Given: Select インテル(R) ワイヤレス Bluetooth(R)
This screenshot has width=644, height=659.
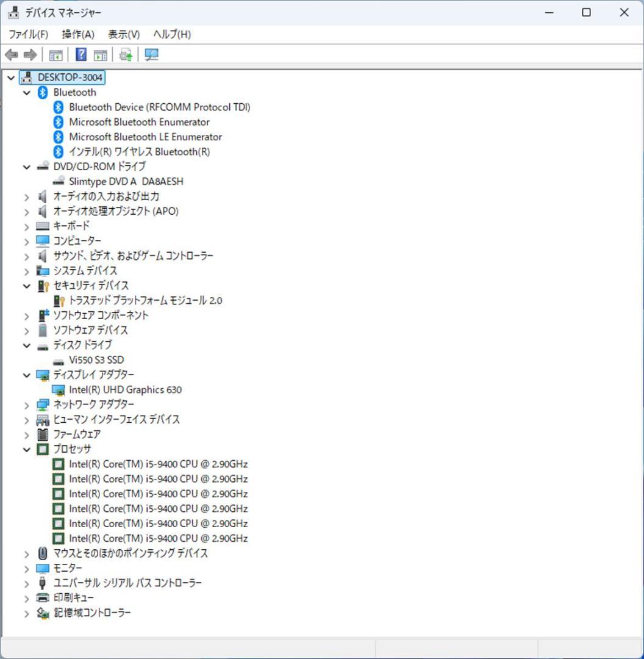Looking at the screenshot, I should pyautogui.click(x=140, y=152).
